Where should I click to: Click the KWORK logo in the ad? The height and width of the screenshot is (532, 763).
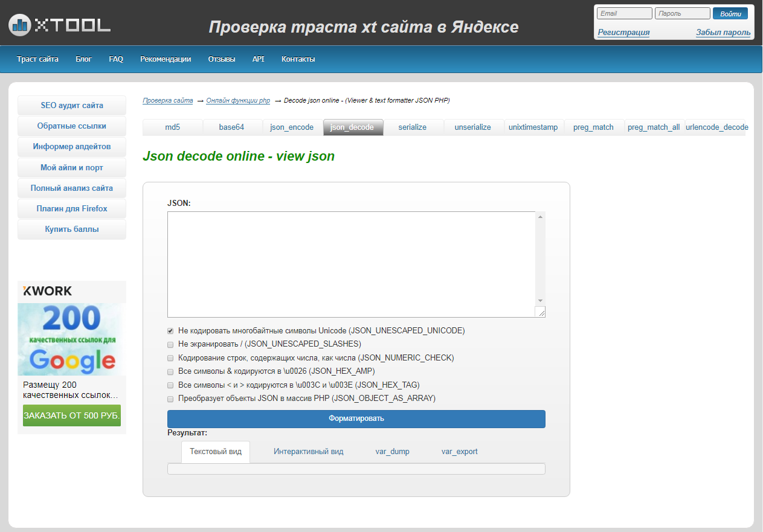[x=48, y=291]
